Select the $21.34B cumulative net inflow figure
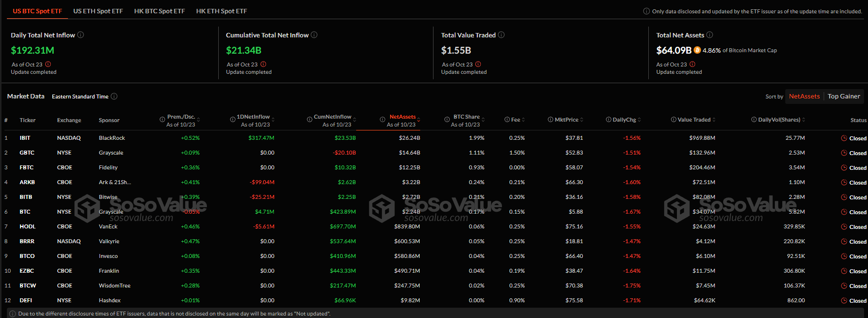 244,50
